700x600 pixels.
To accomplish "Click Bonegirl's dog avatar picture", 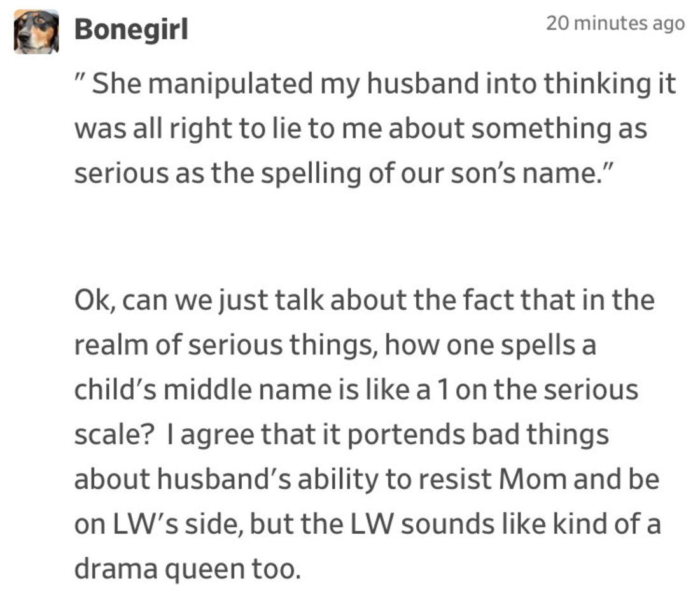I will point(36,32).
